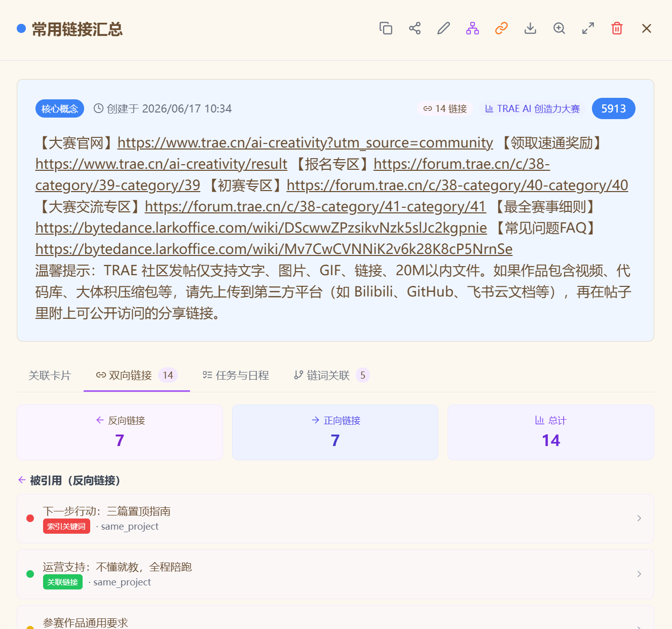
Task: Click red status dot on 下一步行动 row
Action: pos(30,518)
